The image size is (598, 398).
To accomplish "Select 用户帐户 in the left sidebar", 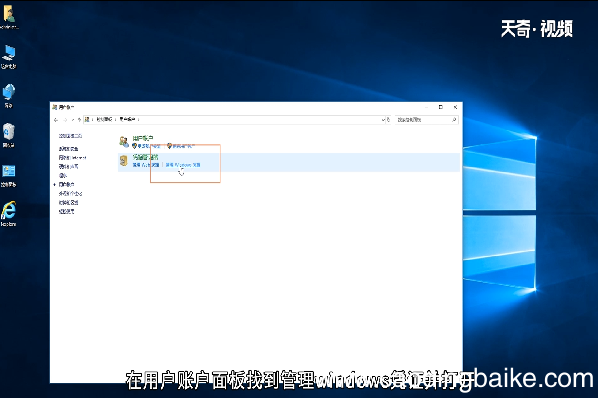I will tap(66, 185).
